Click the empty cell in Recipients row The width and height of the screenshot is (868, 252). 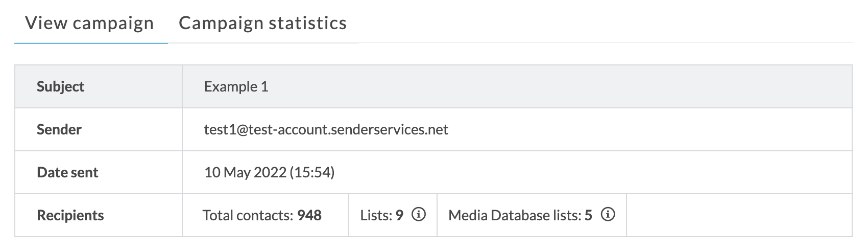tap(738, 215)
